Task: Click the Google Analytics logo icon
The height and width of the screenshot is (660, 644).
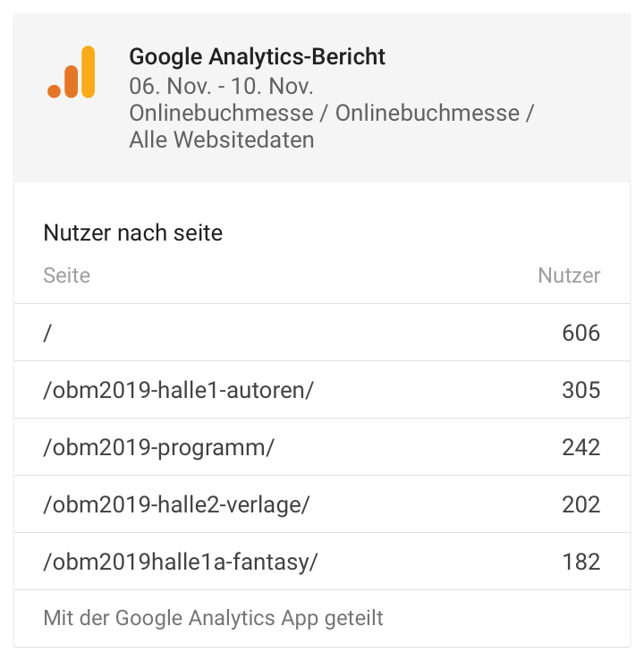Action: point(72,72)
